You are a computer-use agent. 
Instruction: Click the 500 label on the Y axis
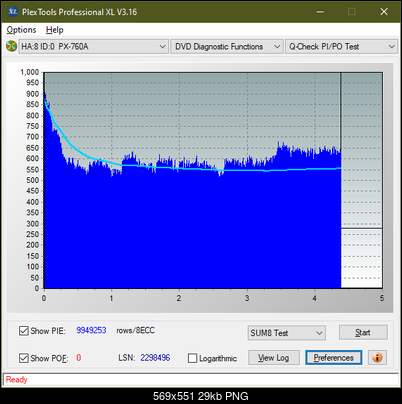(33, 180)
